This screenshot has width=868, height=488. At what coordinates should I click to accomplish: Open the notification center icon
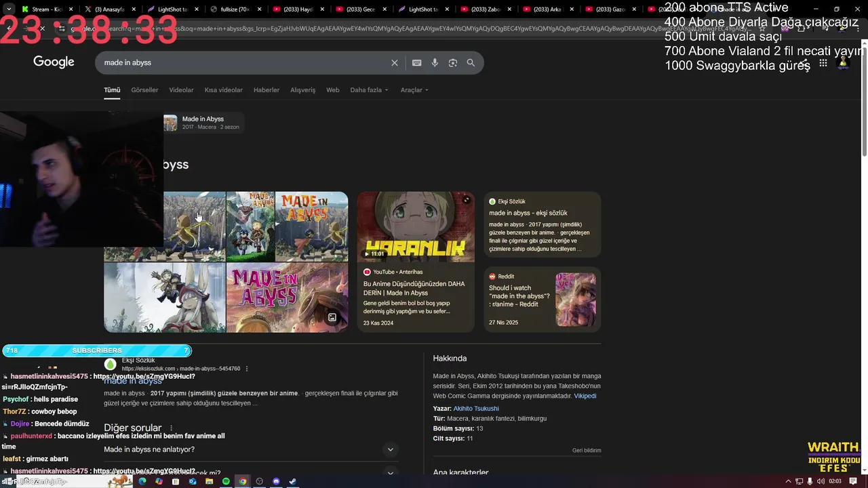(x=853, y=481)
